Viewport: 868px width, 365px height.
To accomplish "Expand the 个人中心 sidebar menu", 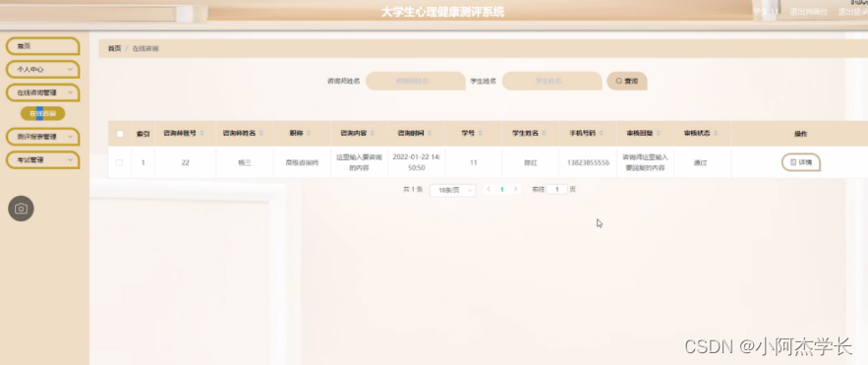I will 42,69.
